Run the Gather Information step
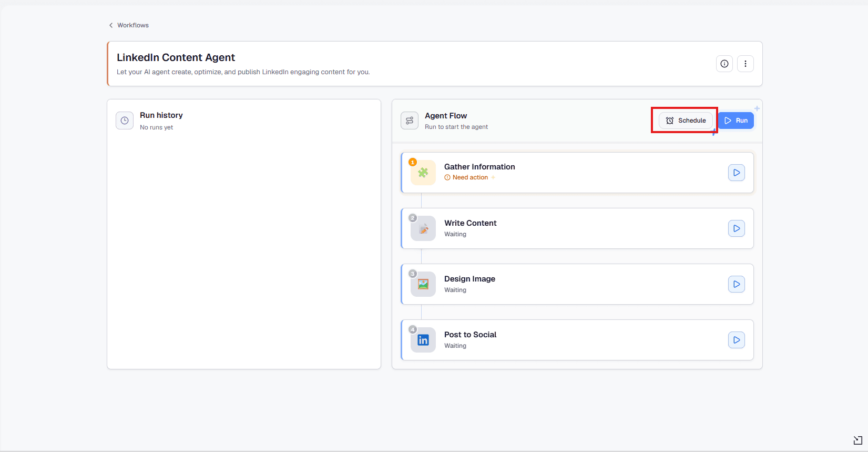The width and height of the screenshot is (868, 452). pos(737,173)
